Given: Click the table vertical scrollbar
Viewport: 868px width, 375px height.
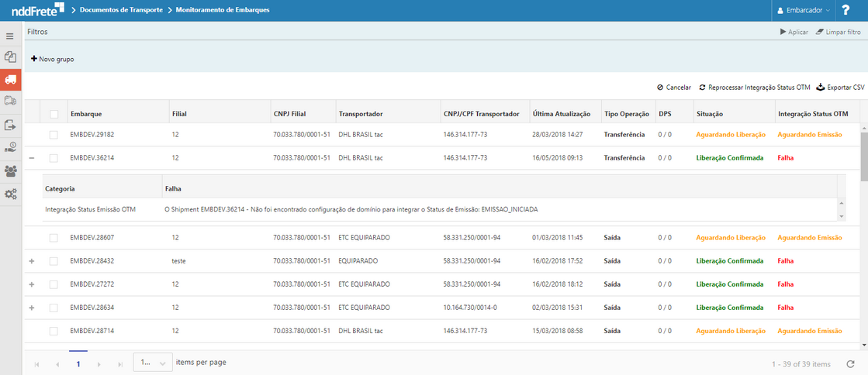Looking at the screenshot, I should (863, 232).
